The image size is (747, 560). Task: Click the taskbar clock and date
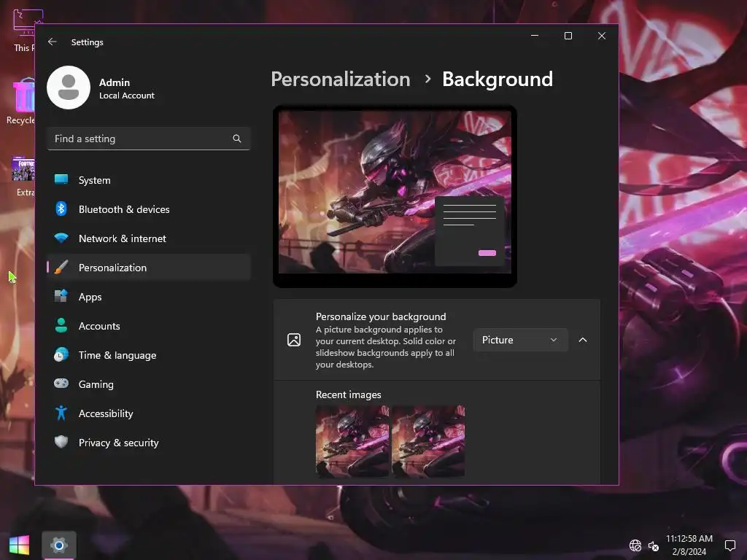pyautogui.click(x=689, y=545)
